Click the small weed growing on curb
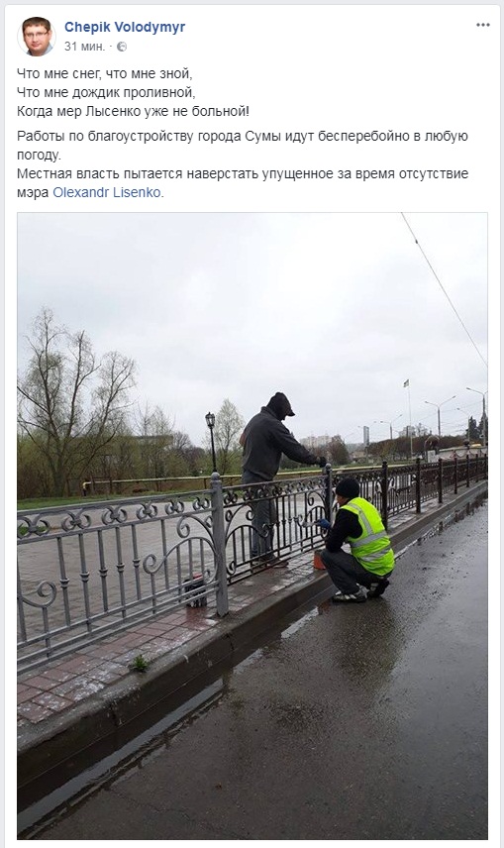This screenshot has width=504, height=848. 140,663
